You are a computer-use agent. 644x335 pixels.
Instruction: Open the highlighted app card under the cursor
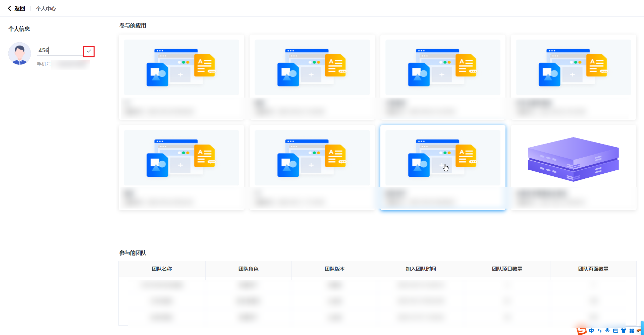[442, 168]
